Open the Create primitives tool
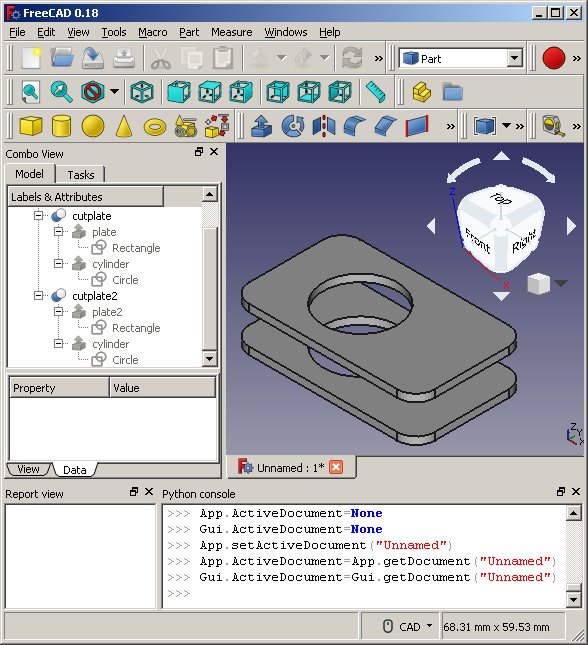This screenshot has width=588, height=645. point(186,126)
